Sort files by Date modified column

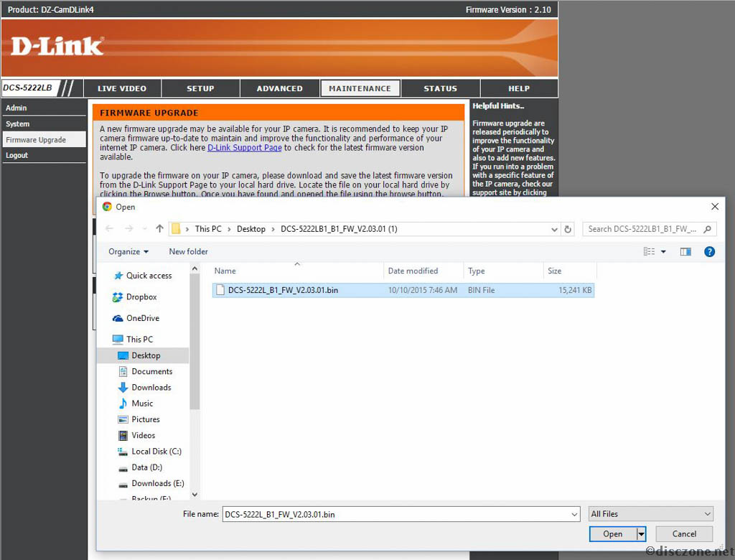click(x=423, y=271)
